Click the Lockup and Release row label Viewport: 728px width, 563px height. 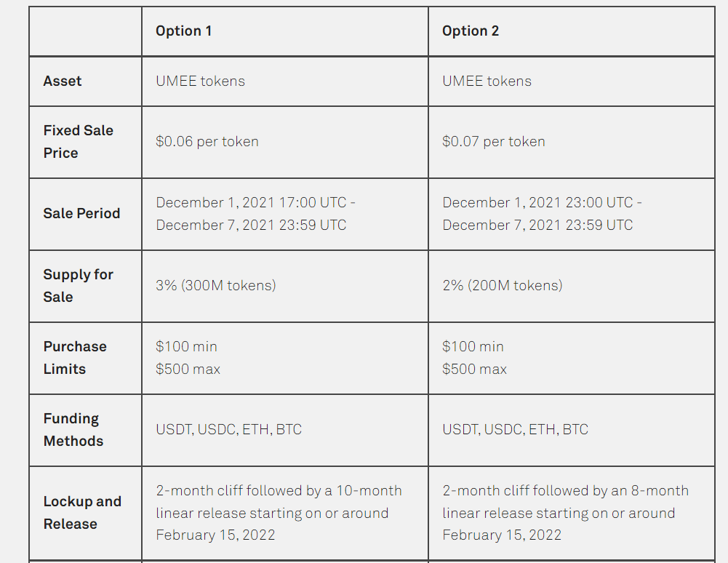coord(82,513)
